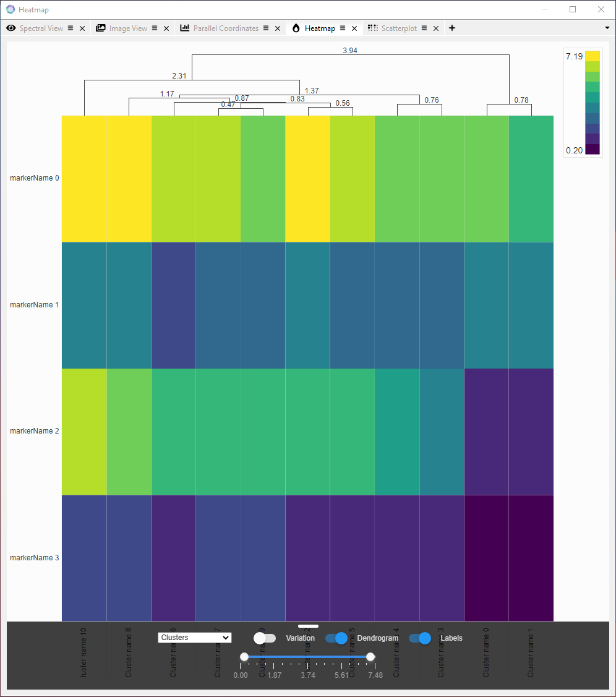This screenshot has width=616, height=697.
Task: Click Cluster name 8 column label
Action: click(x=129, y=652)
